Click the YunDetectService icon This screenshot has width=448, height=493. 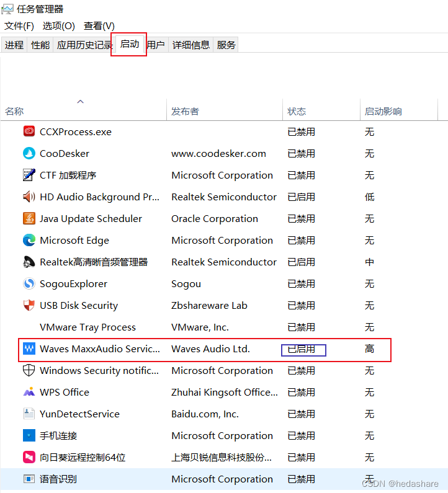click(29, 414)
